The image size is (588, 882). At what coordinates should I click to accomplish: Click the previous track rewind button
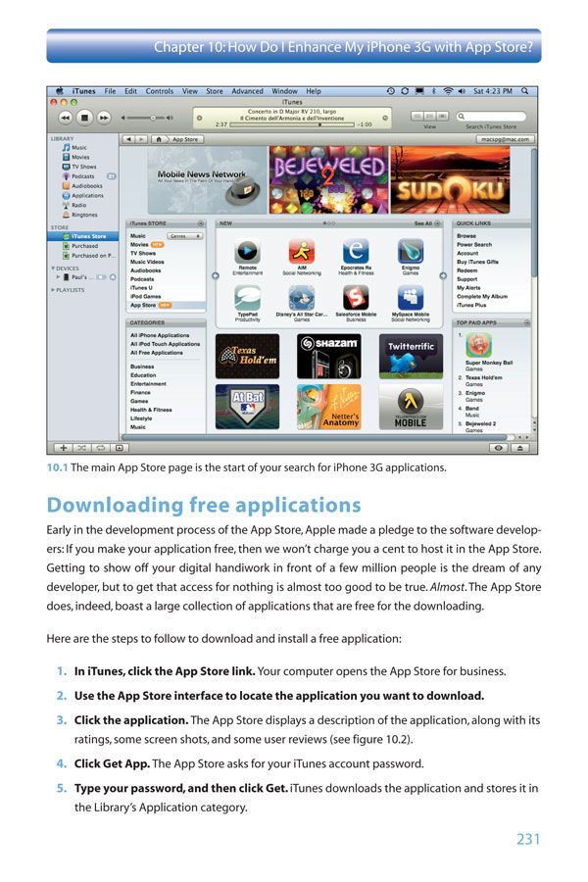coord(66,119)
